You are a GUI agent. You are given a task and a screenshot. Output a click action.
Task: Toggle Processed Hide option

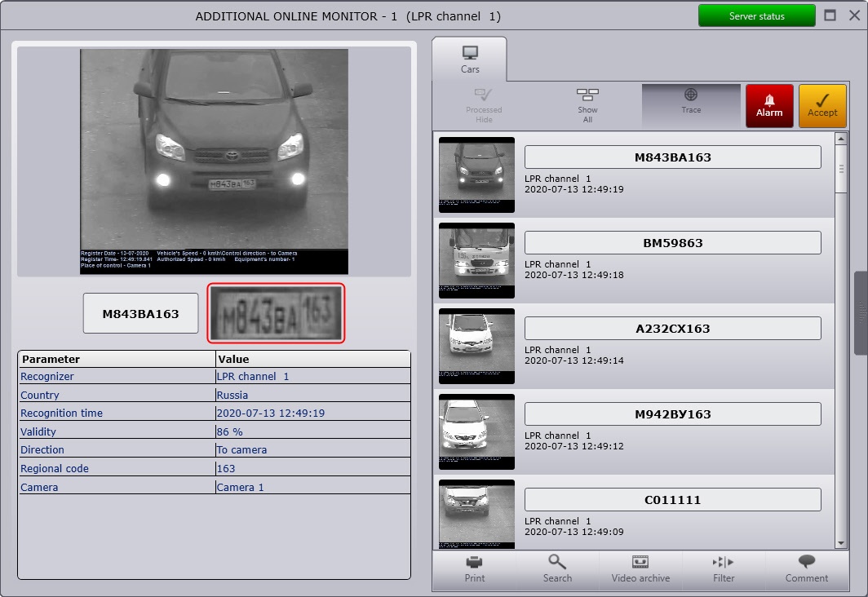484,106
